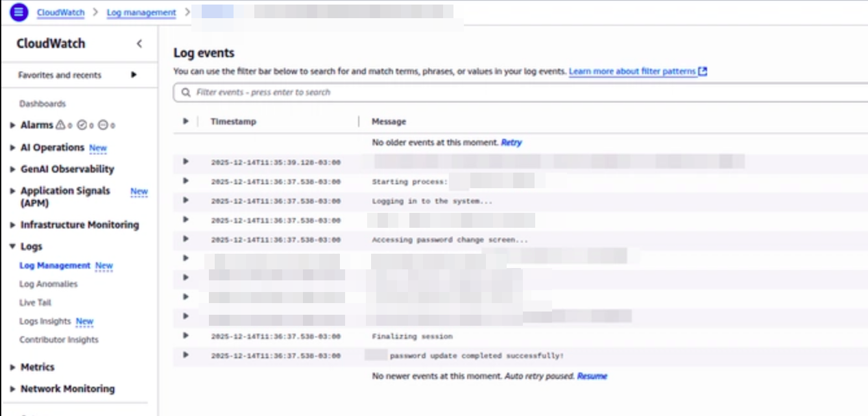Image resolution: width=868 pixels, height=416 pixels.
Task: Expand the Finalizing session log event
Action: tap(186, 336)
